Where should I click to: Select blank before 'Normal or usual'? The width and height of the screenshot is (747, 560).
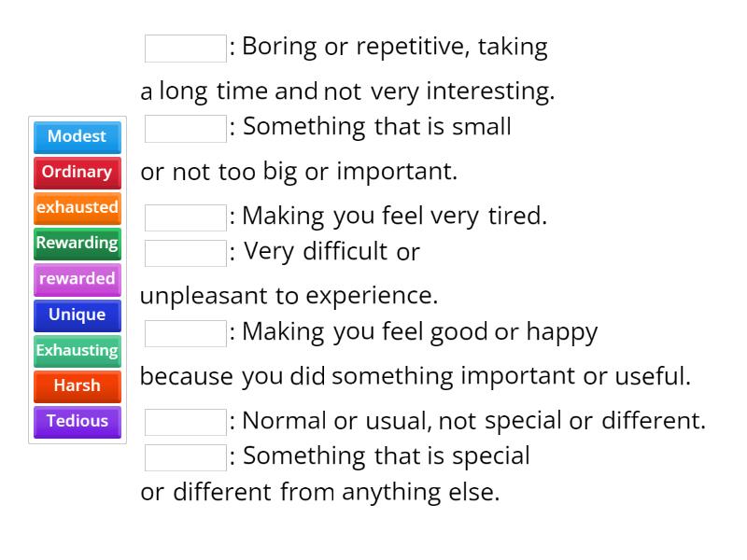point(185,422)
